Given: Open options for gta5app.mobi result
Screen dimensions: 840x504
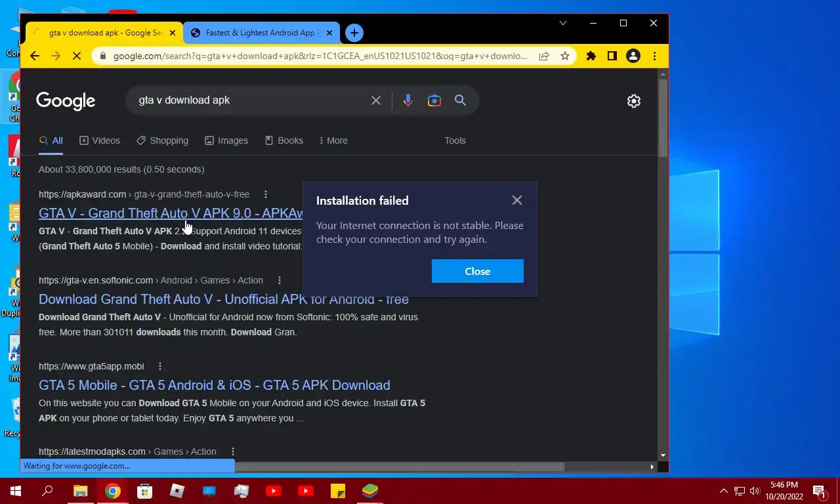Looking at the screenshot, I should (x=160, y=366).
